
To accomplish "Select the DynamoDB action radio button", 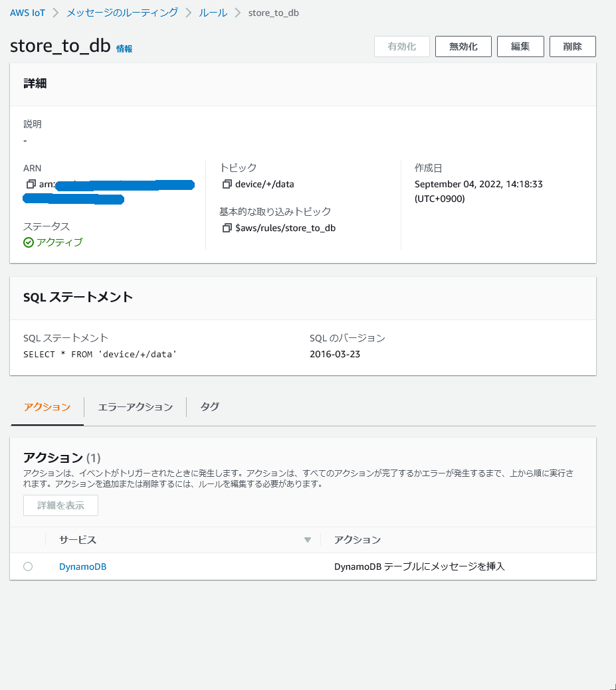I will tap(28, 566).
